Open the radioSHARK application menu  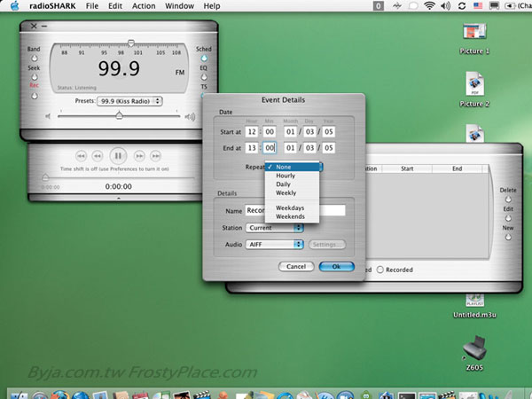coord(52,6)
